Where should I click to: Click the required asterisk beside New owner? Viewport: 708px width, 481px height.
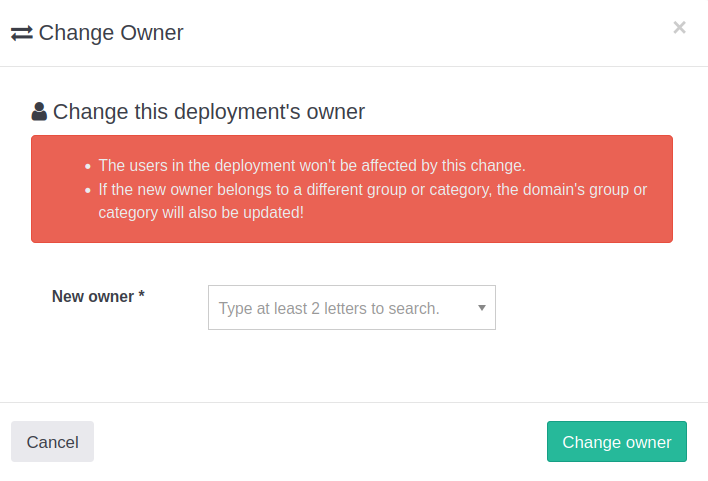(142, 296)
